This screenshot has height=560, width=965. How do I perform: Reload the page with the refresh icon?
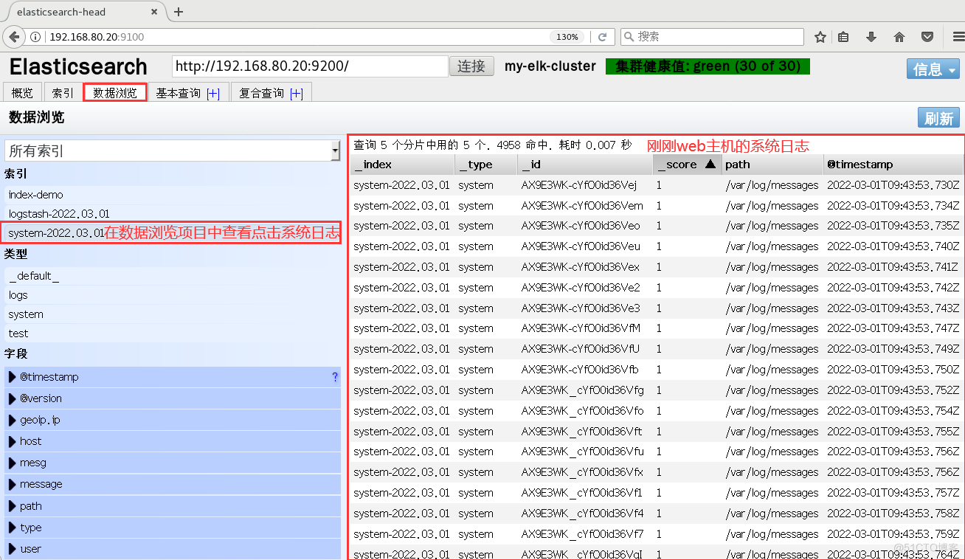coord(603,37)
